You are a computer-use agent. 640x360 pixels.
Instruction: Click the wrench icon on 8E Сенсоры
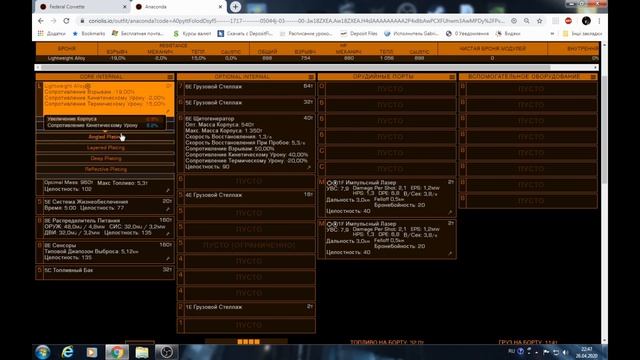tap(168, 258)
